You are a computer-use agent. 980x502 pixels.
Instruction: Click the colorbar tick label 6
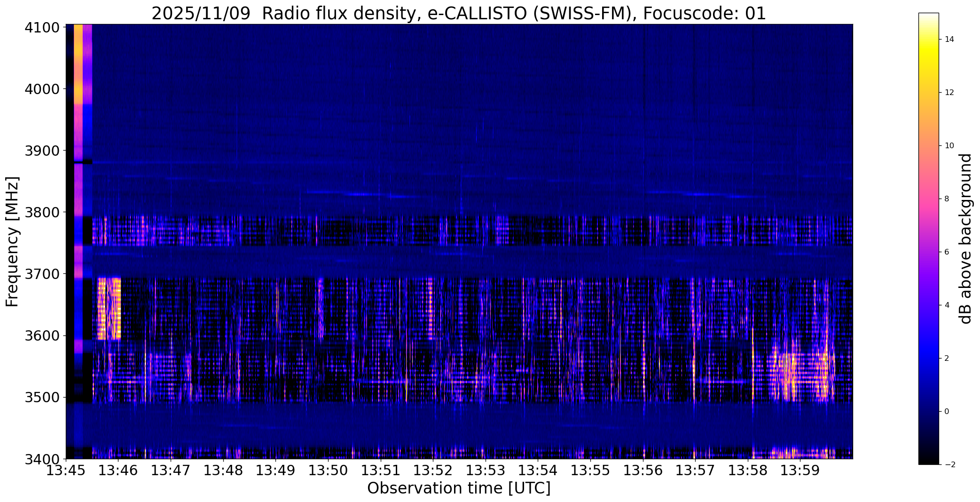pyautogui.click(x=947, y=252)
